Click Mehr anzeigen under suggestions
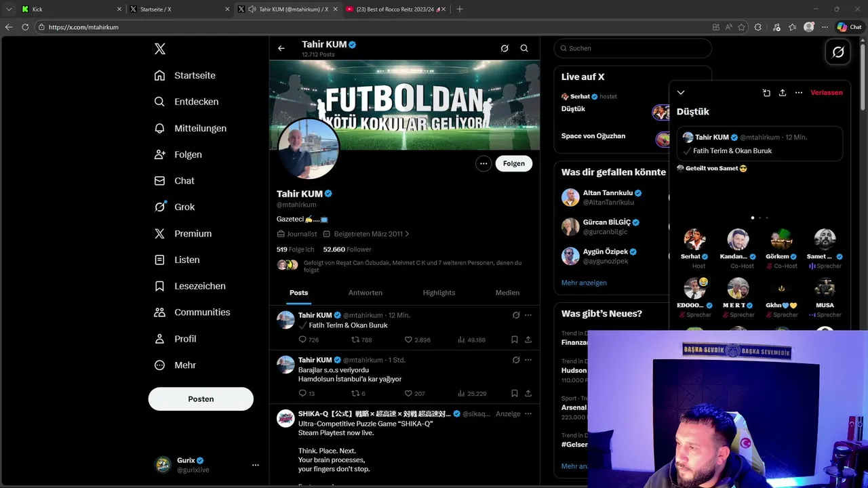 tap(584, 283)
